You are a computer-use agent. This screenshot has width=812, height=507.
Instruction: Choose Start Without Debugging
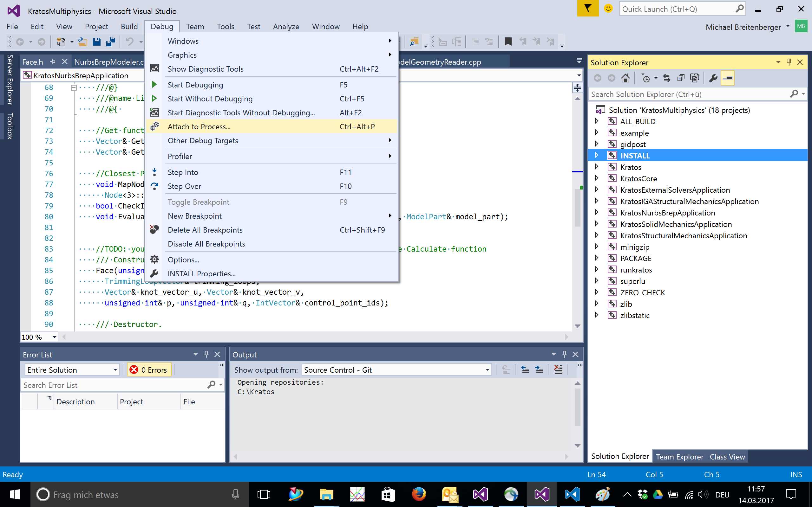(210, 99)
